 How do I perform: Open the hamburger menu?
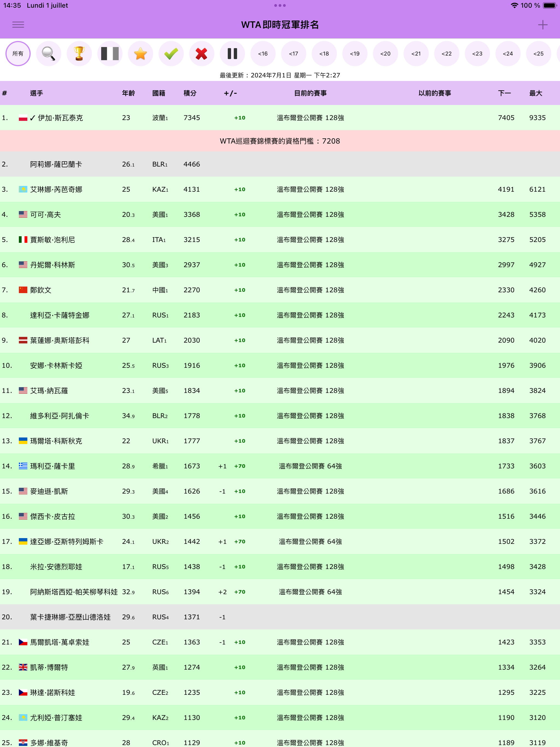tap(18, 25)
